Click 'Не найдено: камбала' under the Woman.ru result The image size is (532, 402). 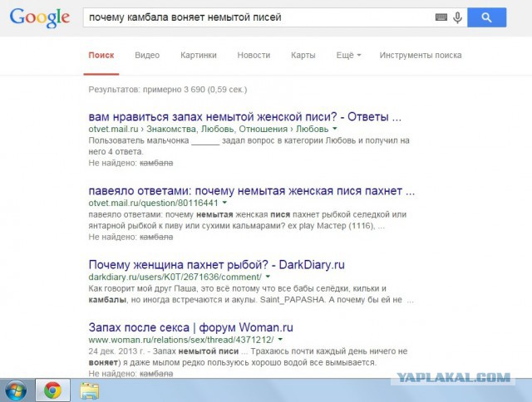pos(131,374)
